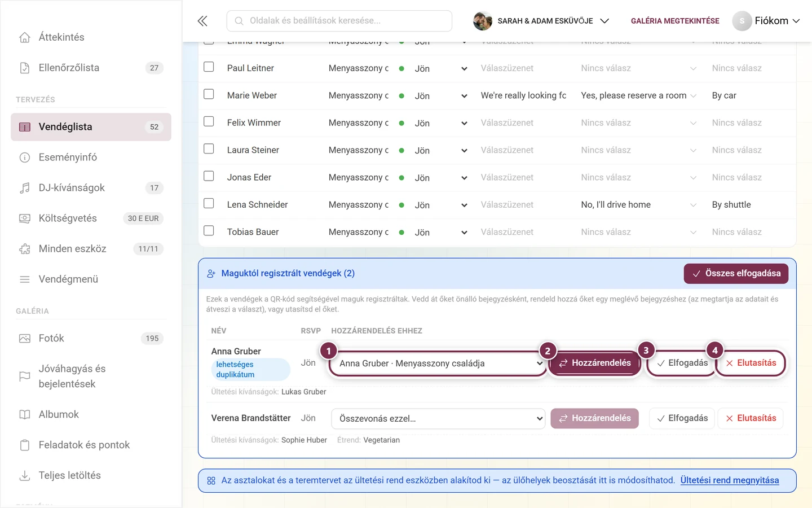Viewport: 812px width, 508px height.
Task: Collapse sidebar with double chevron icon
Action: click(x=202, y=21)
